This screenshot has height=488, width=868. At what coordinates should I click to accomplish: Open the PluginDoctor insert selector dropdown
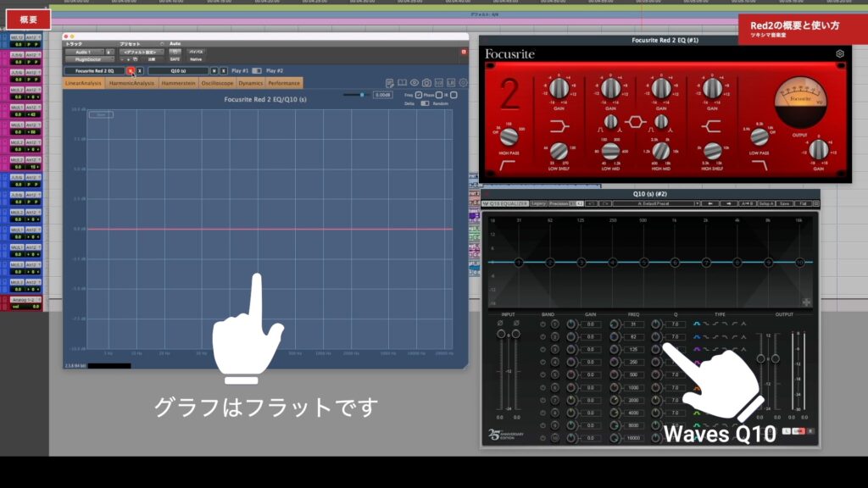click(88, 59)
